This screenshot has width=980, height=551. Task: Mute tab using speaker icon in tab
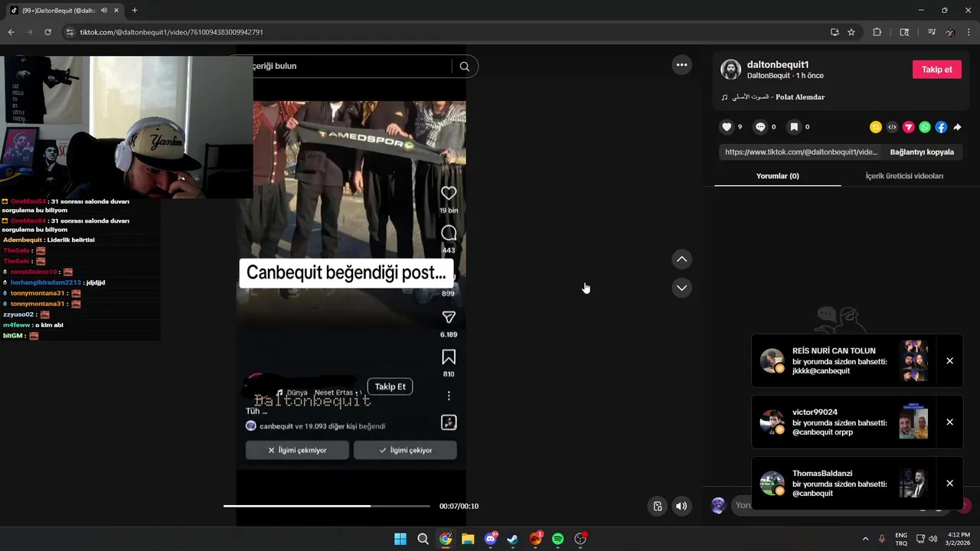(x=103, y=11)
